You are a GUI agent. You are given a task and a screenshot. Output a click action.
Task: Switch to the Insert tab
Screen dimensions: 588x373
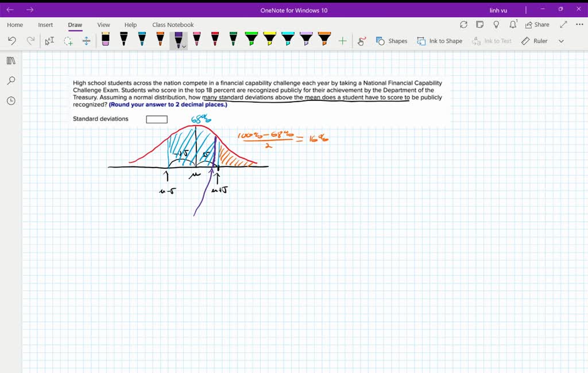(45, 25)
